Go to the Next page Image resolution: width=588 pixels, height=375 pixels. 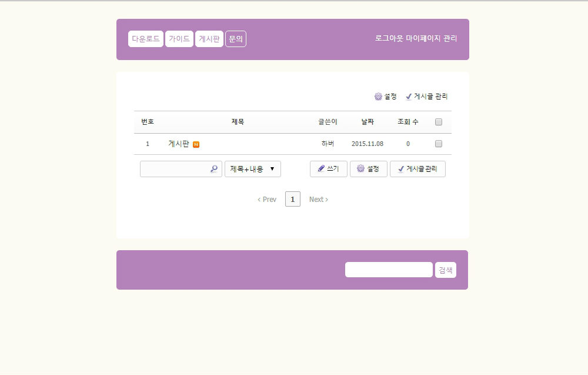click(318, 200)
